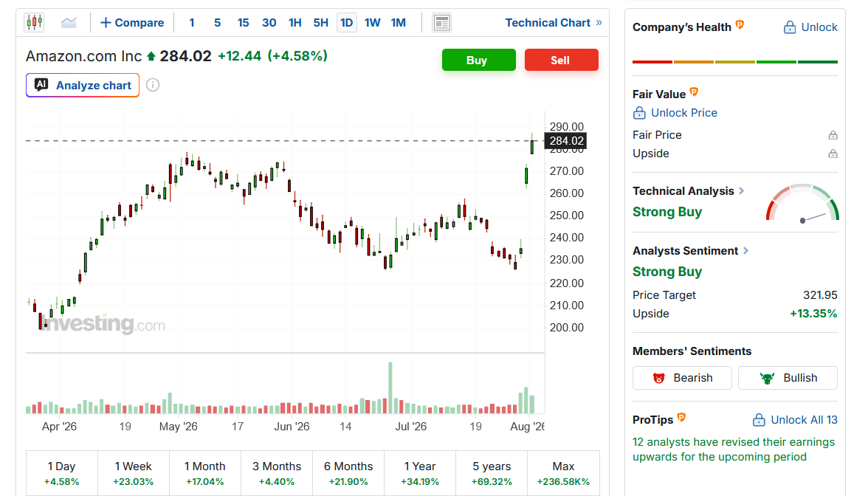Click the info icon beside Analyze chart
Viewport: 868px width, 496px height.
tap(153, 86)
